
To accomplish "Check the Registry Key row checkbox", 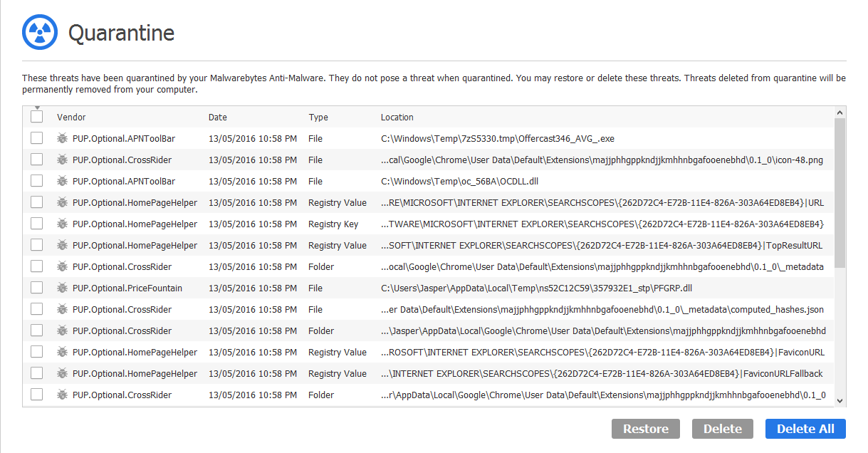I will click(x=37, y=224).
